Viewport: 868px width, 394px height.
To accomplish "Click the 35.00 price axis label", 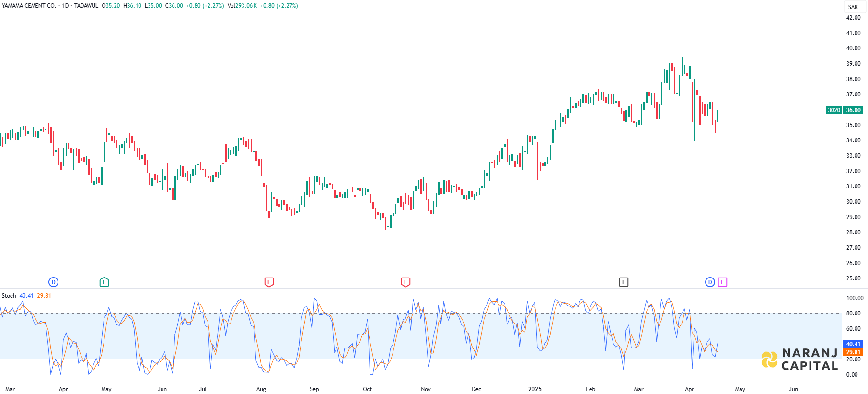I will 853,125.
